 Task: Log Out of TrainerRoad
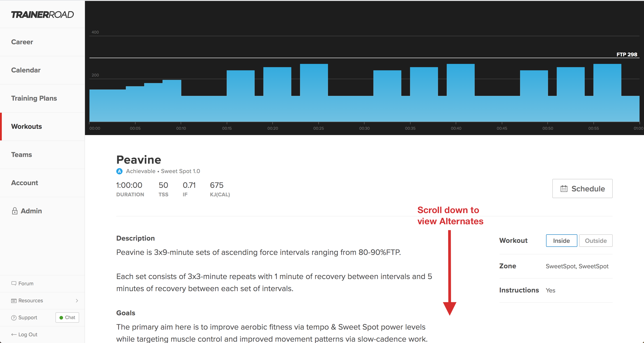28,335
